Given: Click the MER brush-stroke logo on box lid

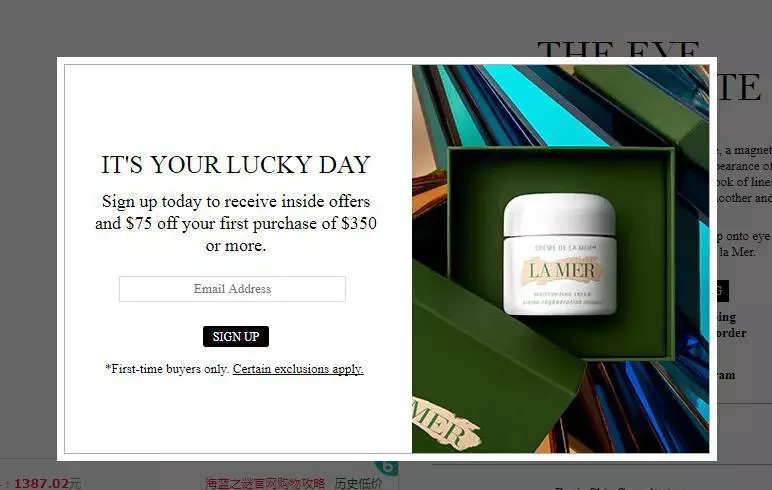Looking at the screenshot, I should click(x=445, y=424).
